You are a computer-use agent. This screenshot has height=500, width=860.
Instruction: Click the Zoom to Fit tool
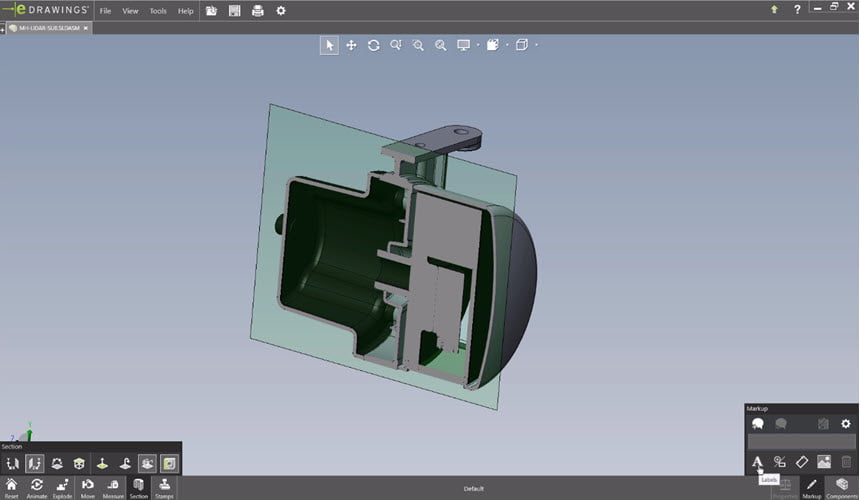pos(440,45)
